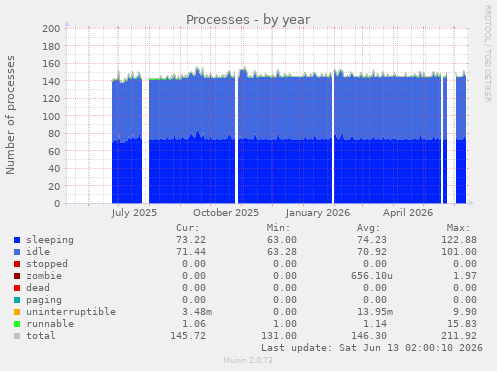
Task: Click the 'Max:' column header
Action: click(459, 228)
